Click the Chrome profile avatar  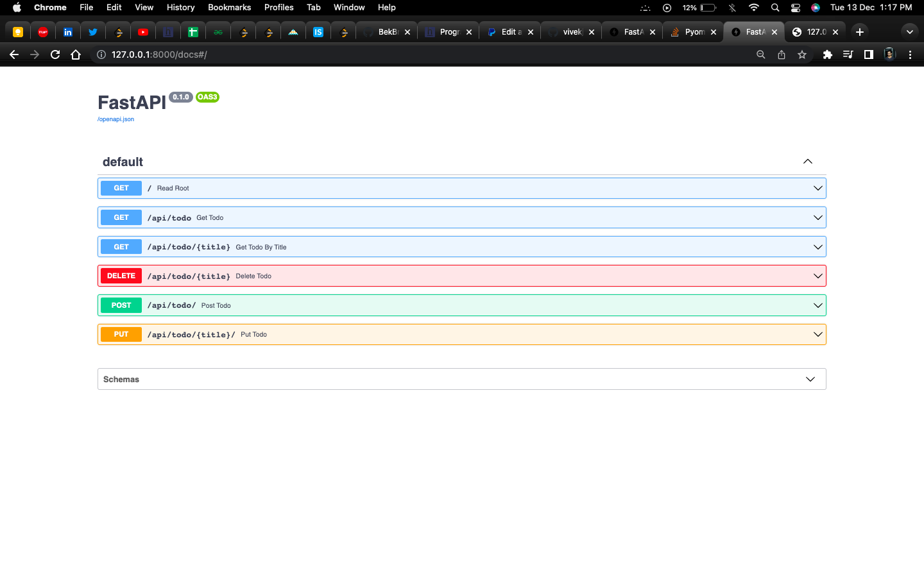click(x=889, y=55)
